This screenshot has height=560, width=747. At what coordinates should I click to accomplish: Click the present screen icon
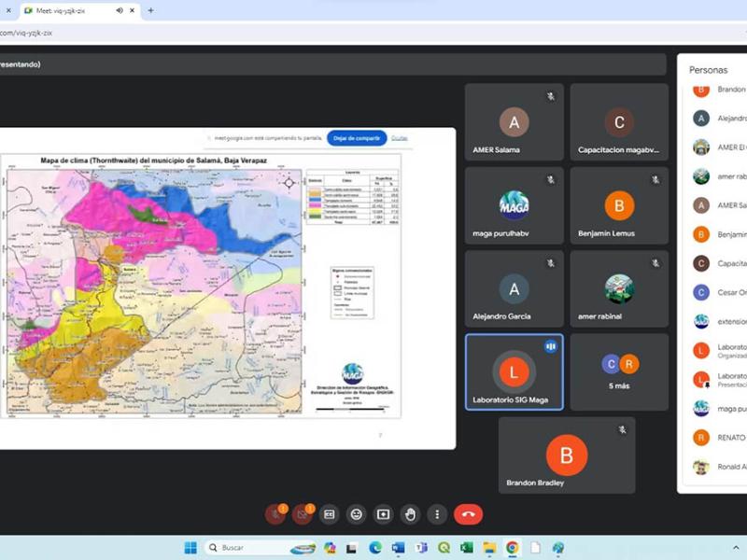383,513
